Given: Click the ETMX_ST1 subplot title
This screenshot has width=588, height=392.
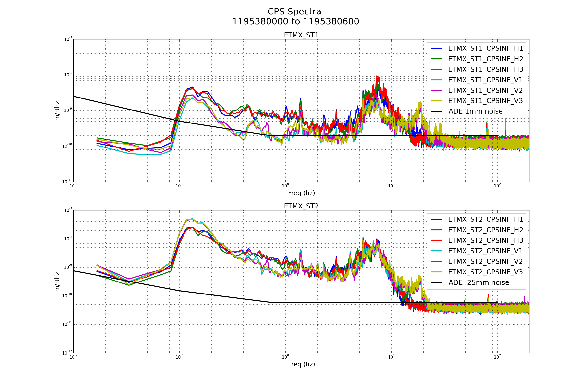Looking at the screenshot, I should pos(301,35).
